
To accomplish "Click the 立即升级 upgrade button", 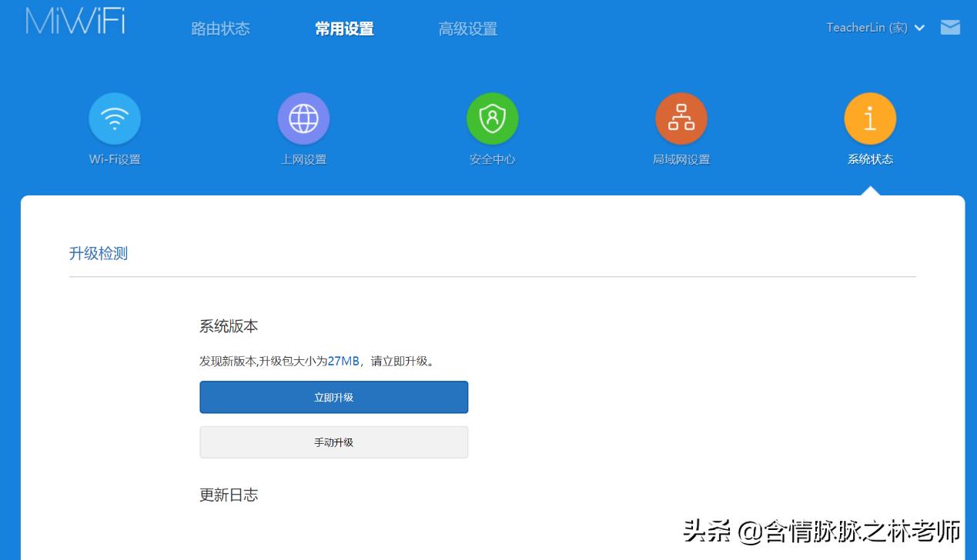I will 333,397.
